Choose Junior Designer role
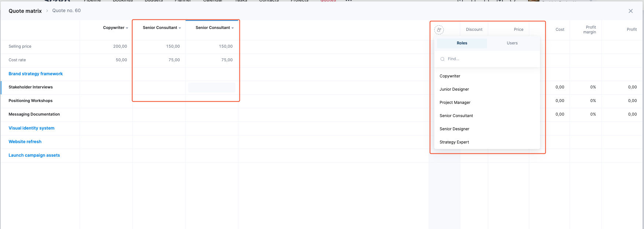The width and height of the screenshot is (644, 229). click(x=454, y=90)
